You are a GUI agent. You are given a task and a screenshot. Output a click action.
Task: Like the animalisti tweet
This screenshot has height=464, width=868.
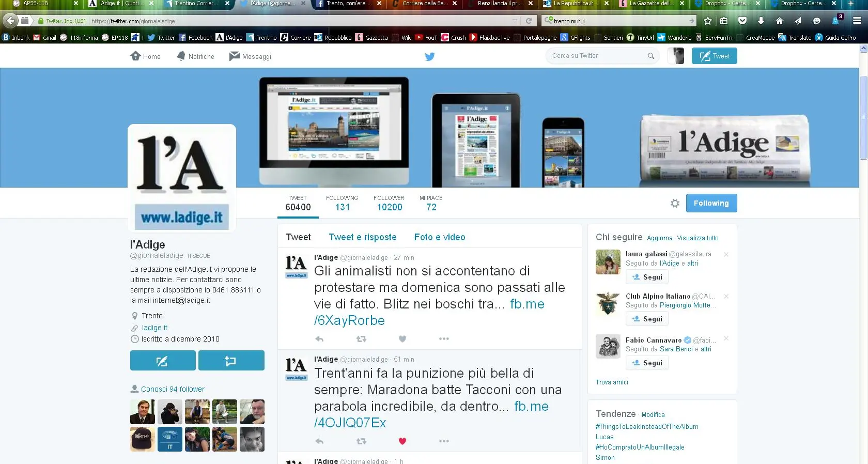pyautogui.click(x=402, y=339)
